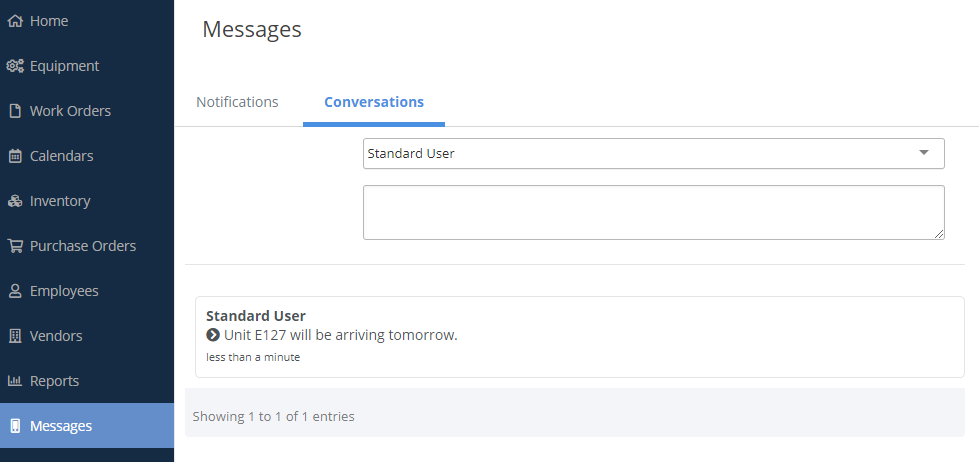Click the Home house icon
Viewport: 979px width, 462px height.
[x=15, y=21]
